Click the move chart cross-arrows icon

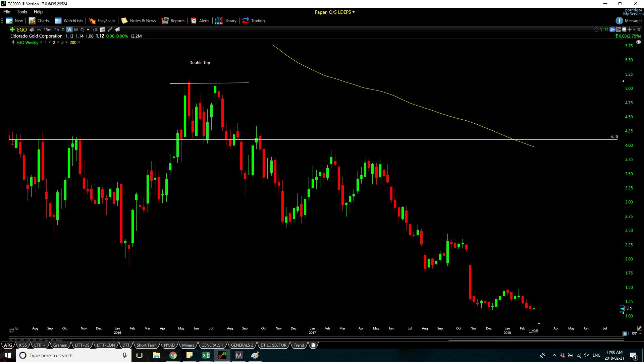coord(630,29)
